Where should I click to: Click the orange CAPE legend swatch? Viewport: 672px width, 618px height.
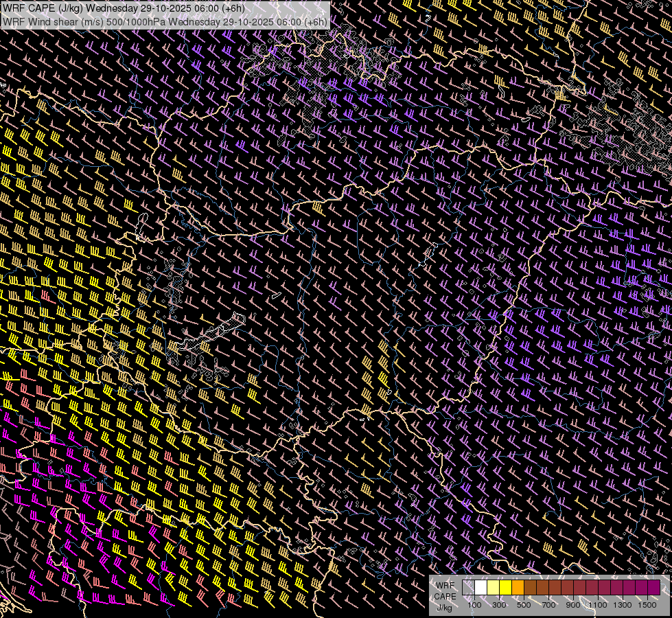(518, 588)
